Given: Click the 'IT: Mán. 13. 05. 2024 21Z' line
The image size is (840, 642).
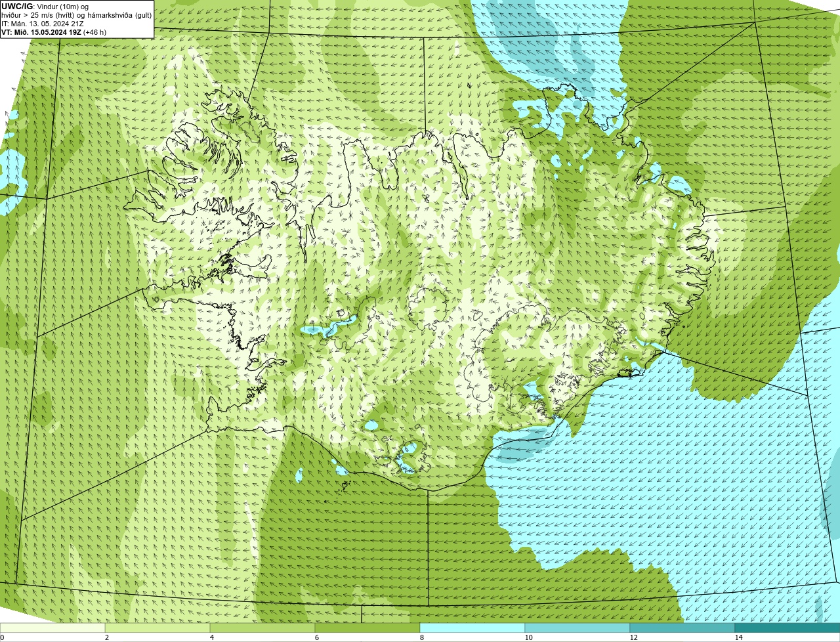Looking at the screenshot, I should 42,23.
